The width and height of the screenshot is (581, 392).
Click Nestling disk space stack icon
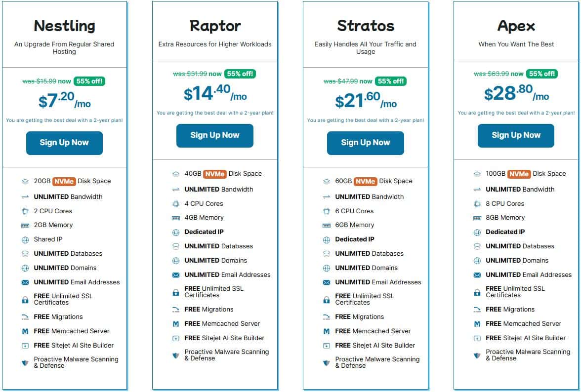click(25, 181)
